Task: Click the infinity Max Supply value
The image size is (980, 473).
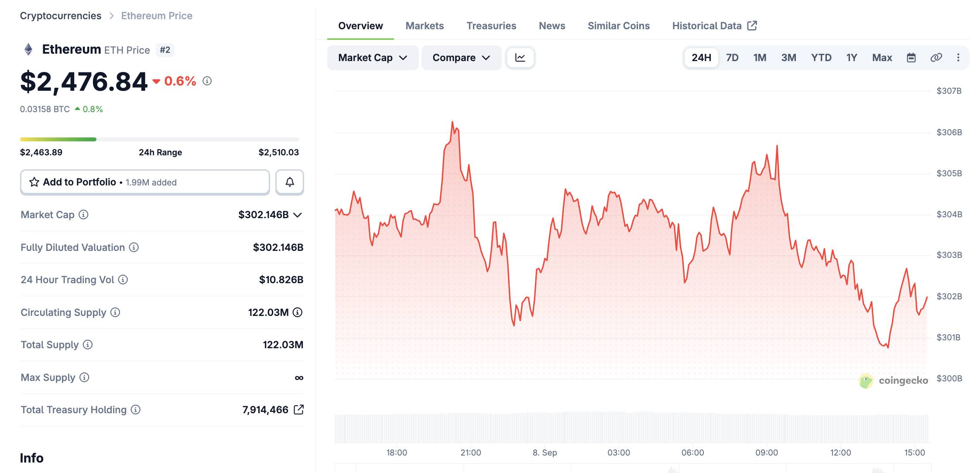Action: pyautogui.click(x=299, y=378)
